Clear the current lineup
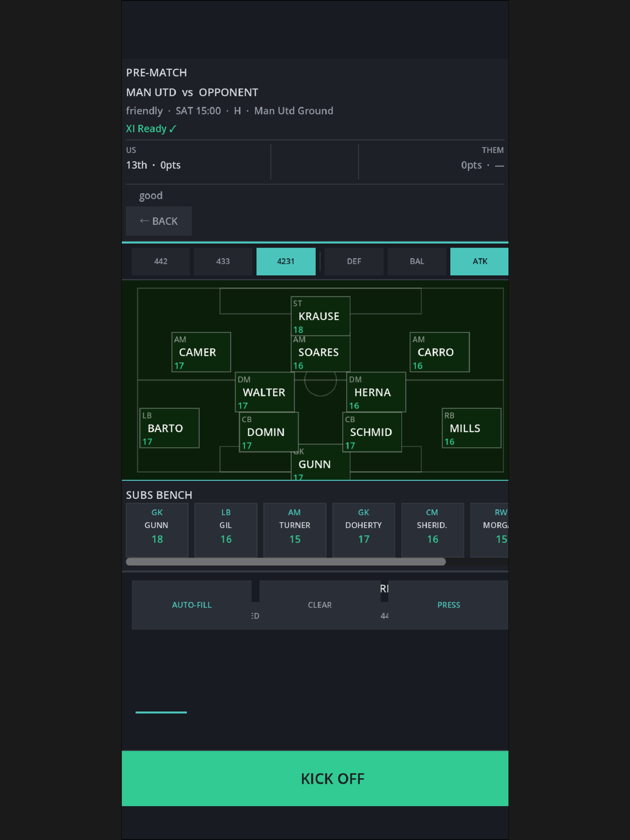Image resolution: width=630 pixels, height=840 pixels. click(320, 605)
